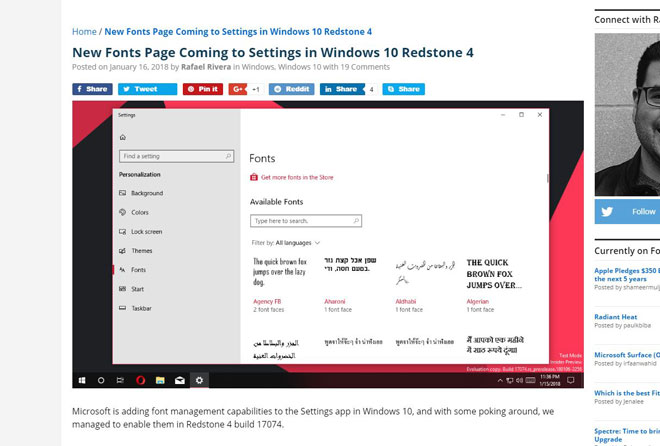660x446 pixels.
Task: Open the article title breadcrumb link
Action: [238, 32]
